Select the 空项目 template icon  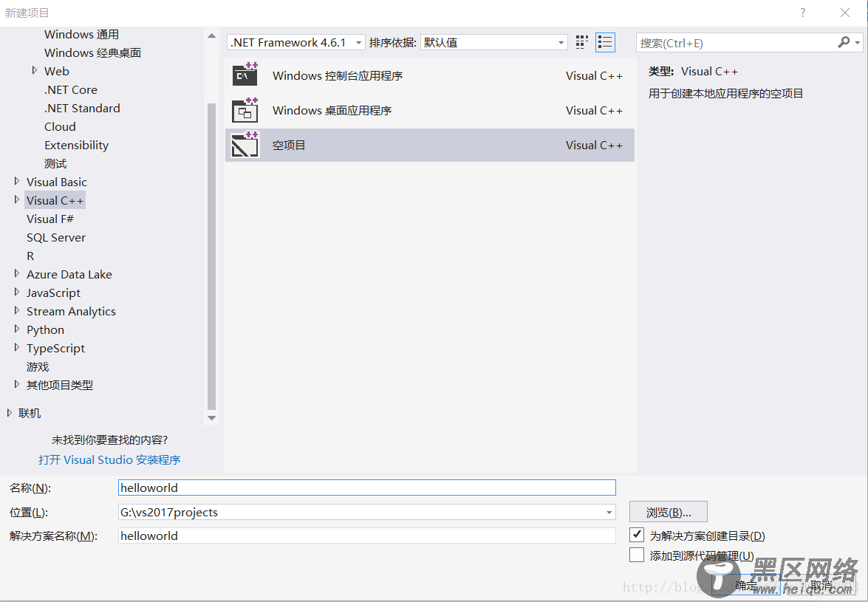click(x=245, y=145)
